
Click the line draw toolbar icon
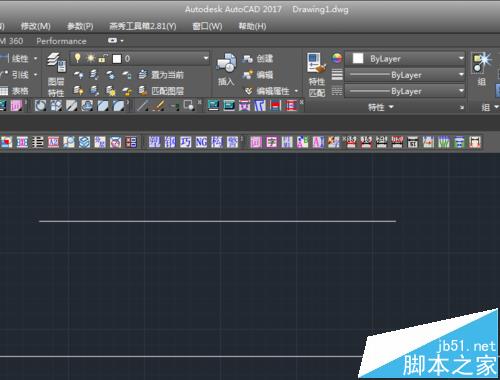click(143, 106)
